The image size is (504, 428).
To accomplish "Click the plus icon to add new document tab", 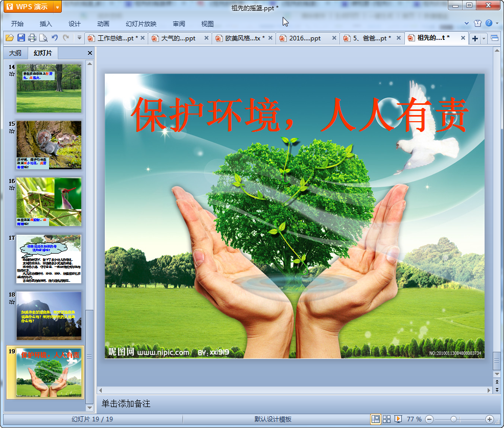I will [475, 38].
